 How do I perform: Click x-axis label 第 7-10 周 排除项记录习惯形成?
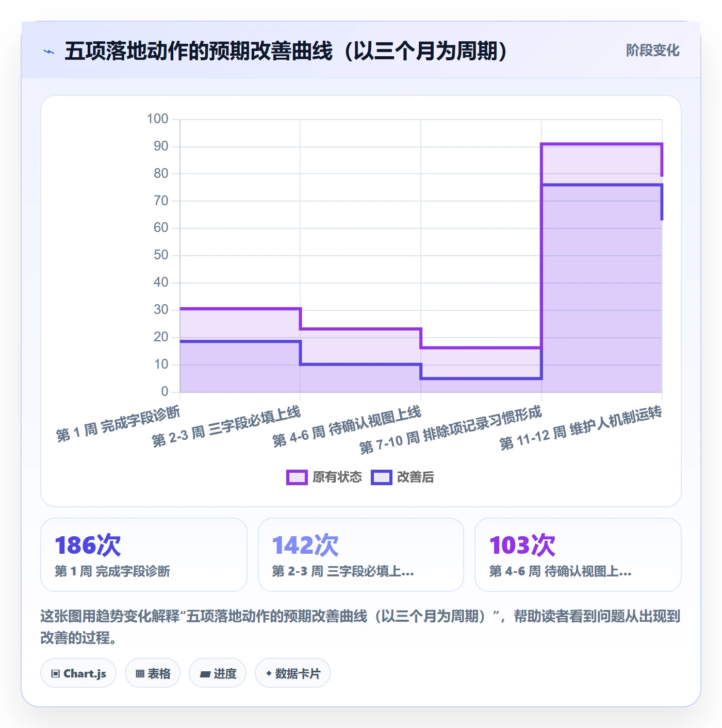[x=451, y=429]
